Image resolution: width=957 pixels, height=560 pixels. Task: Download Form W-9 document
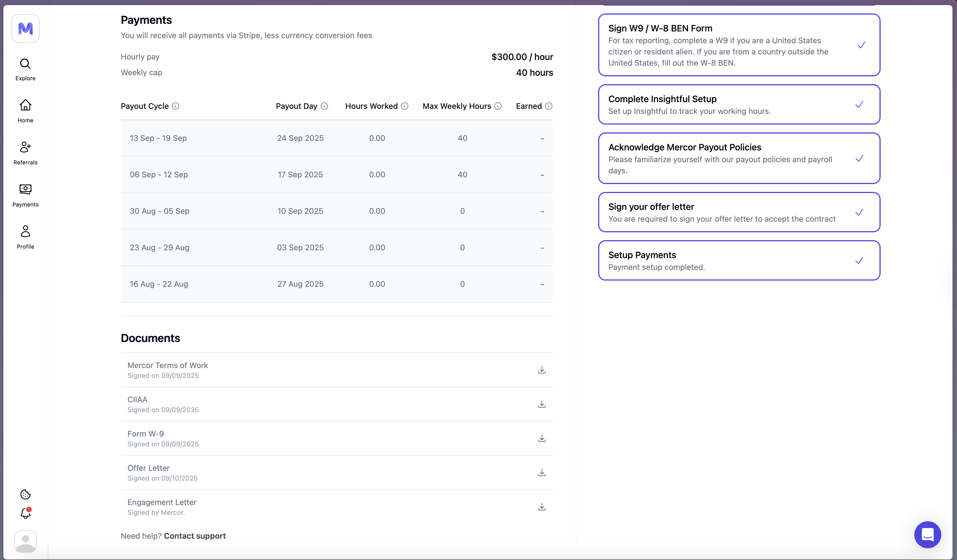[x=542, y=438]
